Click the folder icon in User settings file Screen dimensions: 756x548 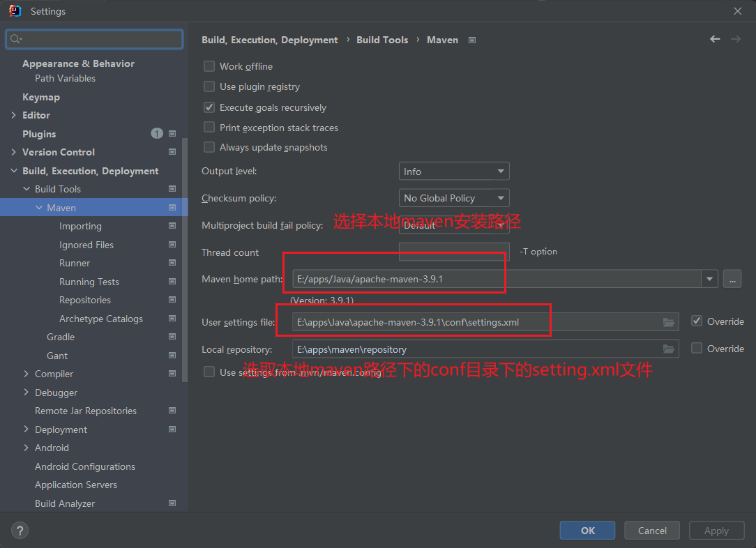point(669,322)
